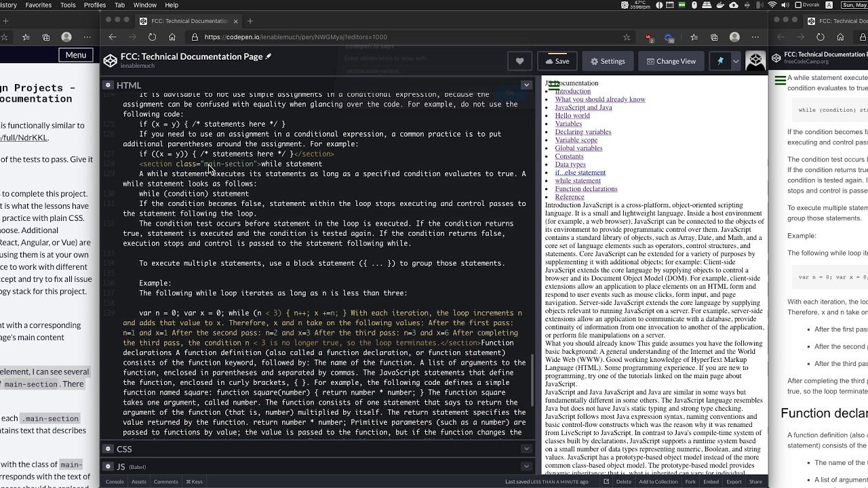Open the Favorites list icon in the CodePen window

point(694,37)
